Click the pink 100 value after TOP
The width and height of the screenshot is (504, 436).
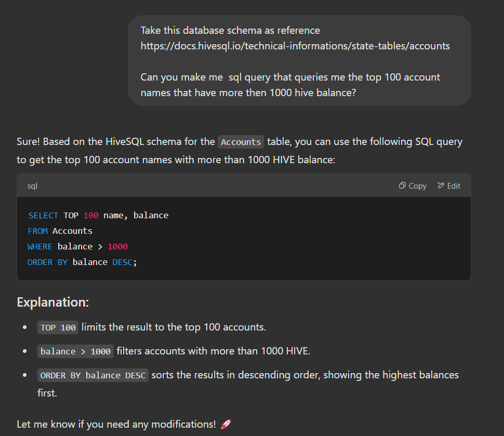(x=91, y=216)
